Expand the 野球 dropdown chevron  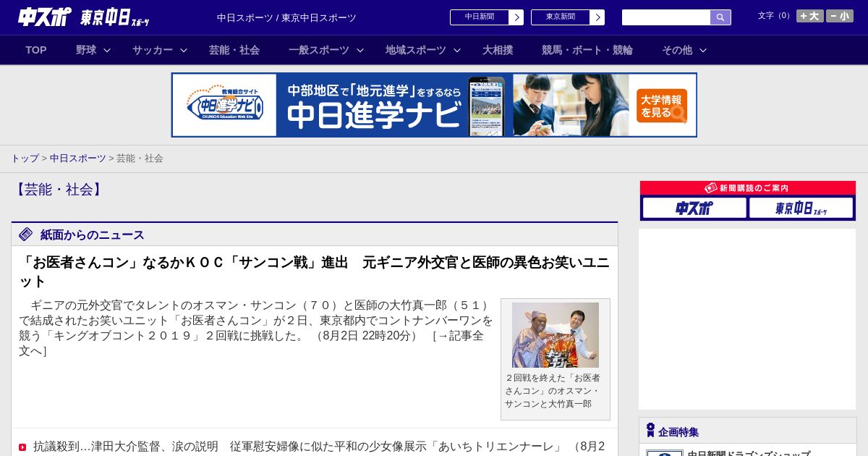pos(107,50)
